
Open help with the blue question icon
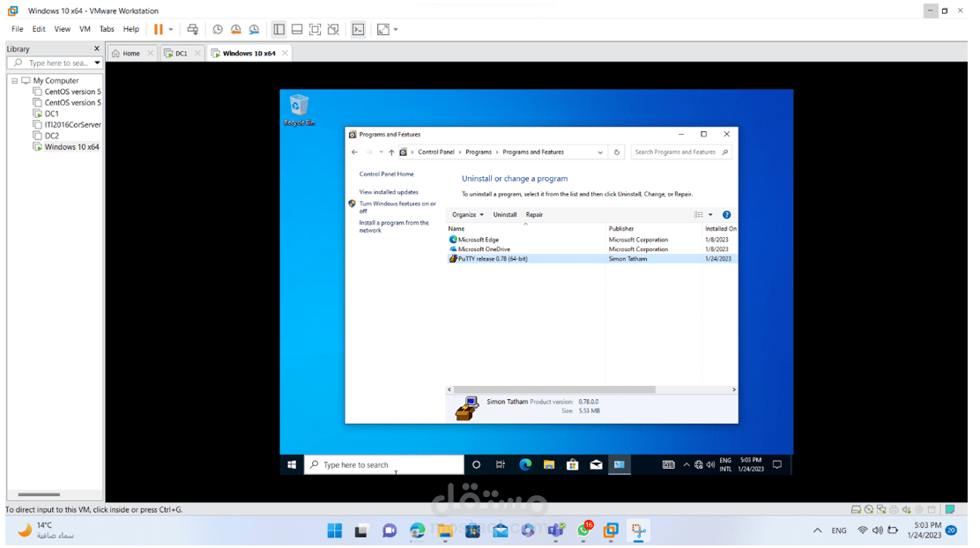(726, 215)
